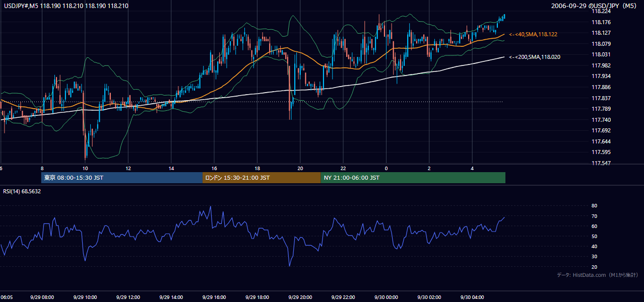Click the hour tick 22 under the price chart
This screenshot has height=302, width=644.
coord(343,168)
